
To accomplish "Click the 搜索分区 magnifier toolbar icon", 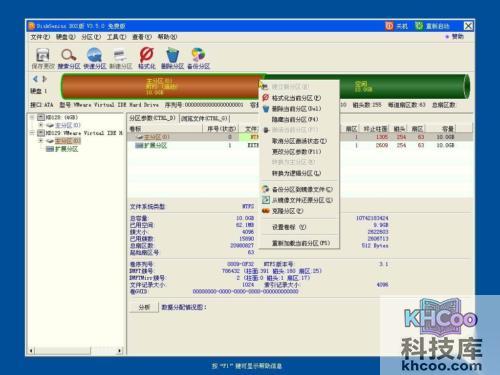I will coord(69,55).
